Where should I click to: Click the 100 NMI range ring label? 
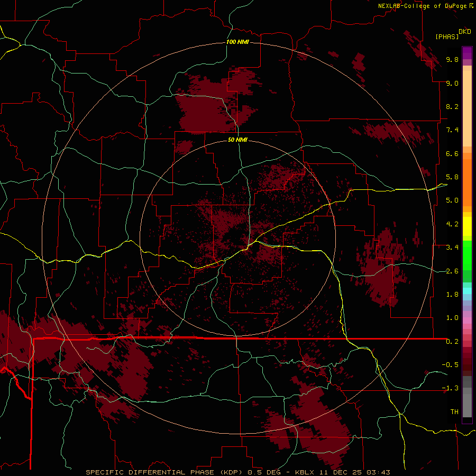237,42
